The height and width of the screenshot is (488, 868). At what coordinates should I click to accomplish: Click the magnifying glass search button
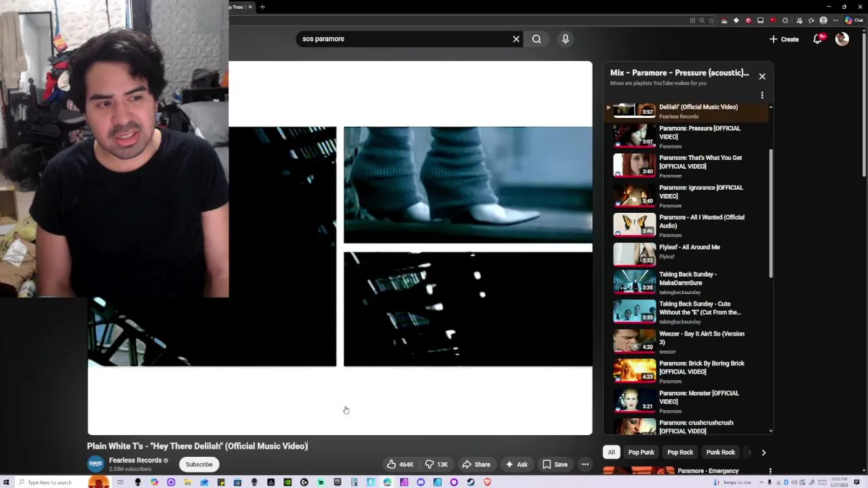(536, 39)
